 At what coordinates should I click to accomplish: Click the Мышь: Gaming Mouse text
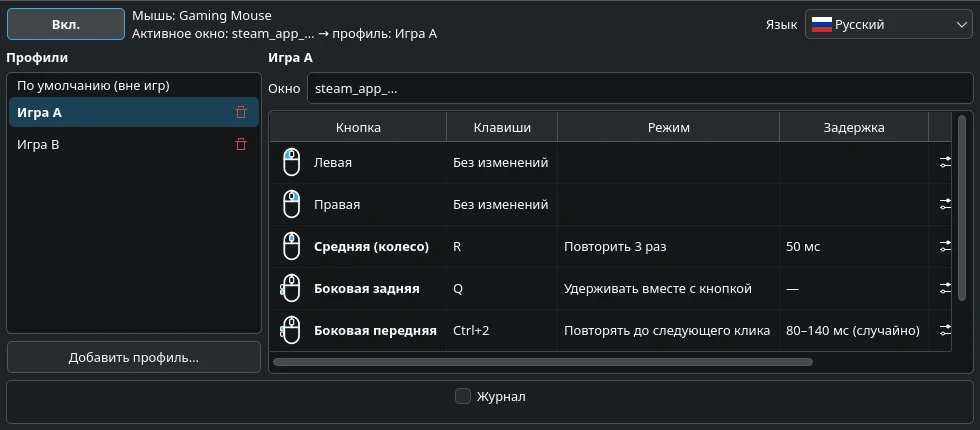(x=202, y=15)
